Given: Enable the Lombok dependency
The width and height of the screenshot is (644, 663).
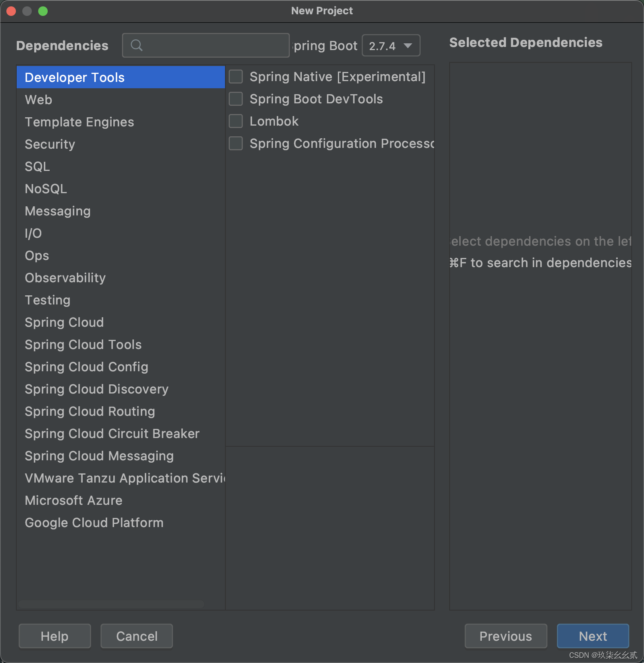Looking at the screenshot, I should pos(235,121).
